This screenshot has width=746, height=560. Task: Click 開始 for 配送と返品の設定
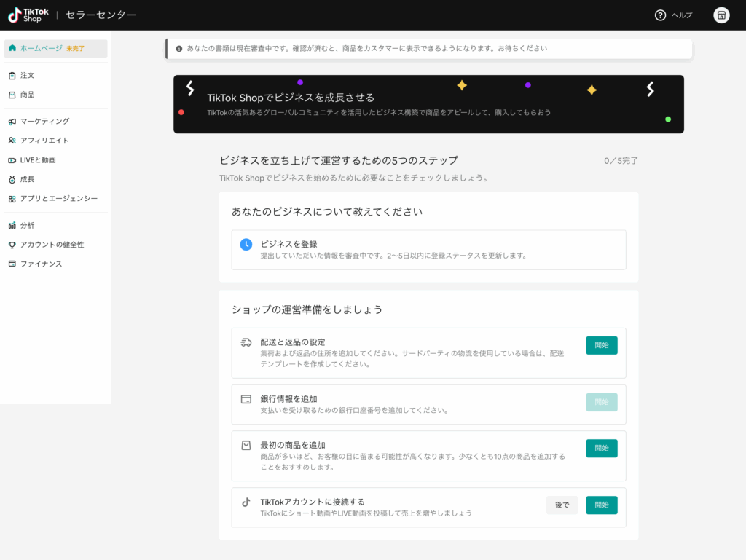601,345
